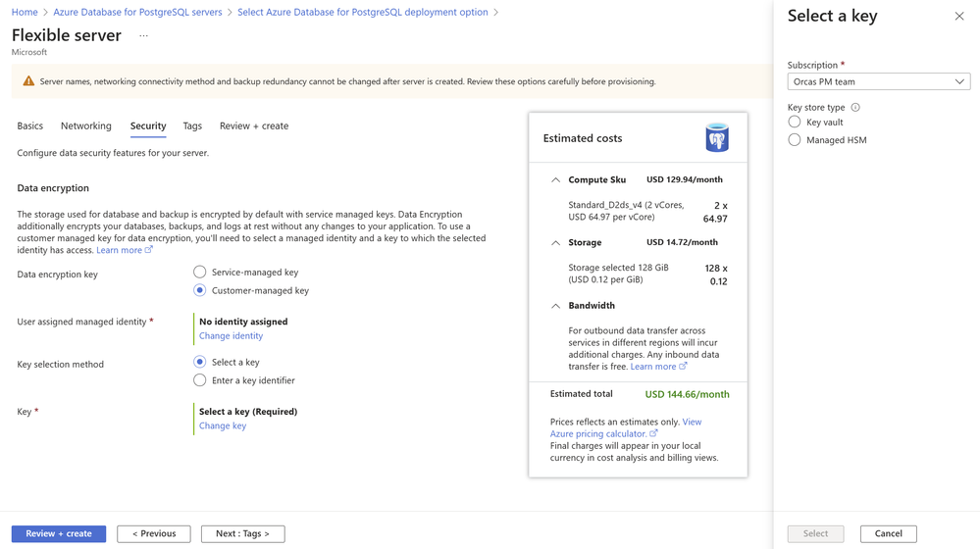980x549 pixels.
Task: Click the info icon next to Key store type
Action: [855, 108]
